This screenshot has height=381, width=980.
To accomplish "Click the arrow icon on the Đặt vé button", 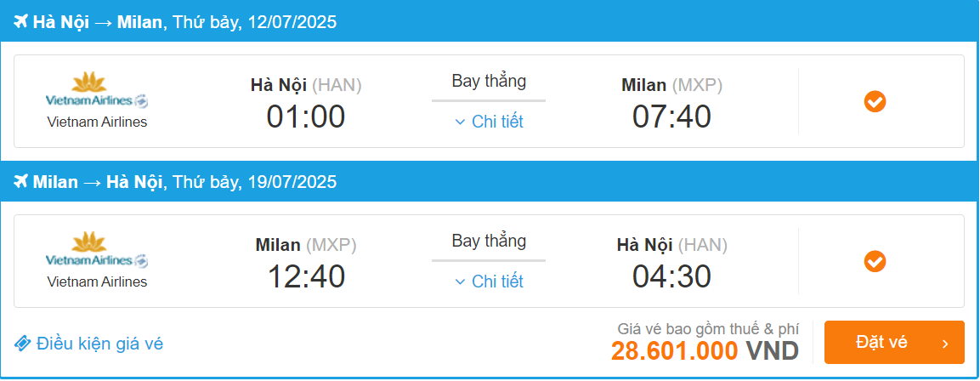I will click(945, 344).
